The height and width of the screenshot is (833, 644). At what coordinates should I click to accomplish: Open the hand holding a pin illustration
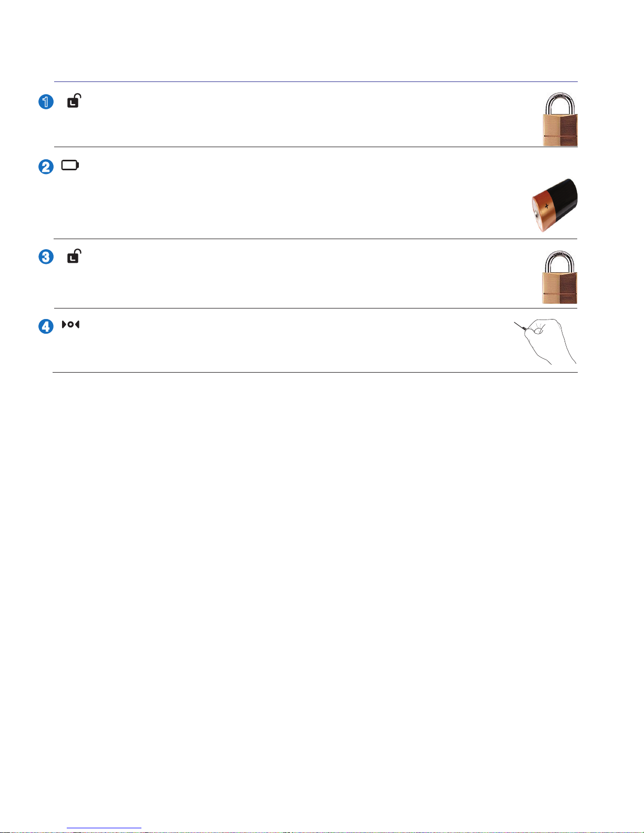click(x=545, y=341)
